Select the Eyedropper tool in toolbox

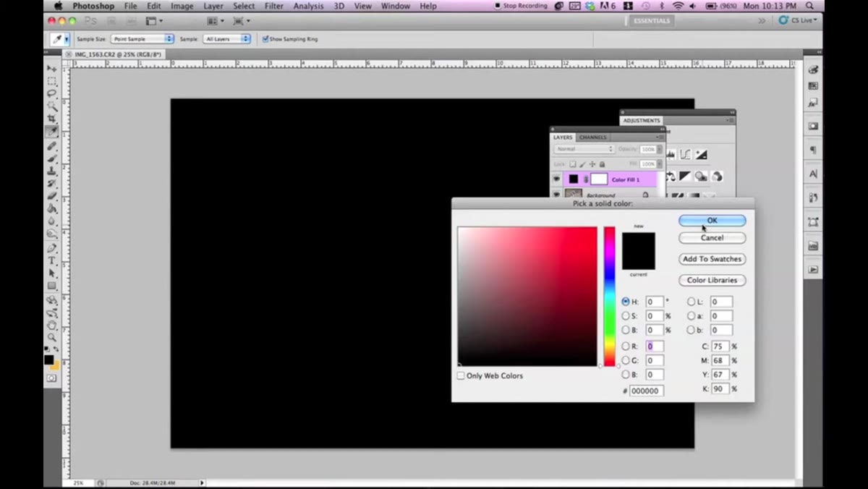(x=52, y=132)
